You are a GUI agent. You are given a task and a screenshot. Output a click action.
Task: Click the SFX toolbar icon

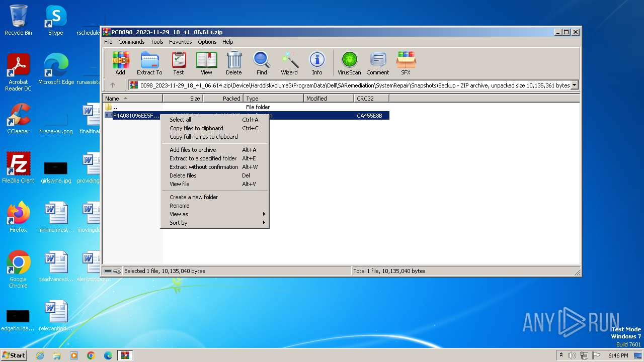pos(406,63)
